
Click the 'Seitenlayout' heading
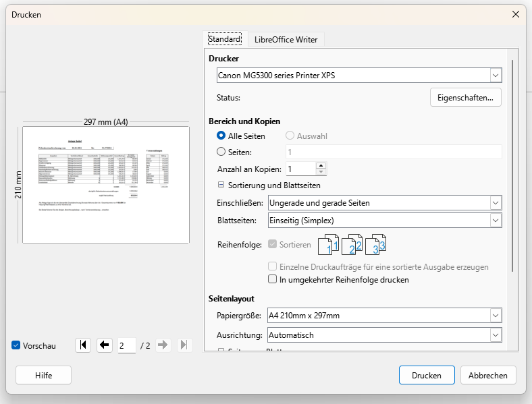click(x=232, y=299)
